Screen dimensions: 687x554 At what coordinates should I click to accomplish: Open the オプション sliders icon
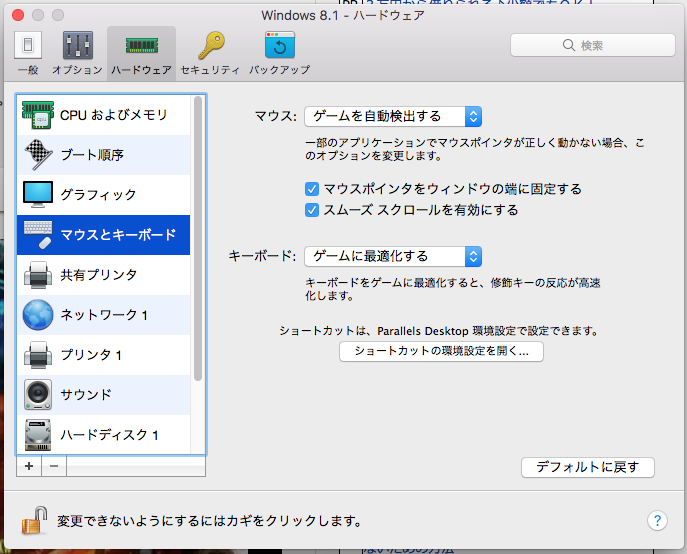pos(78,46)
